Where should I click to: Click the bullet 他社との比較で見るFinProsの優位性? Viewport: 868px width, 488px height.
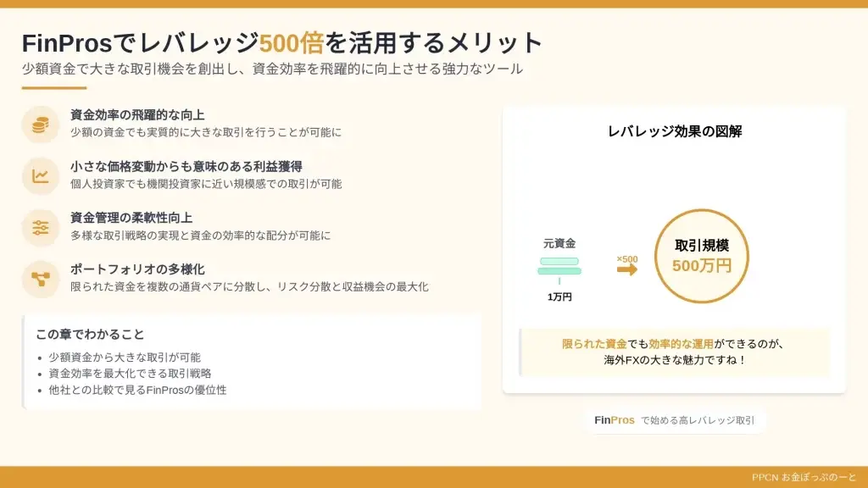(x=137, y=390)
